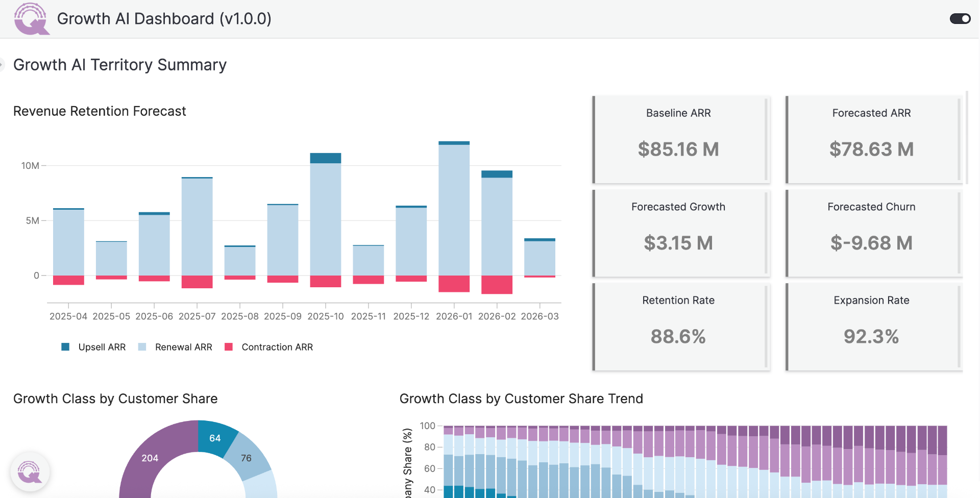Click the Revenue Retention Forecast title
The height and width of the screenshot is (498, 980).
[x=100, y=111]
